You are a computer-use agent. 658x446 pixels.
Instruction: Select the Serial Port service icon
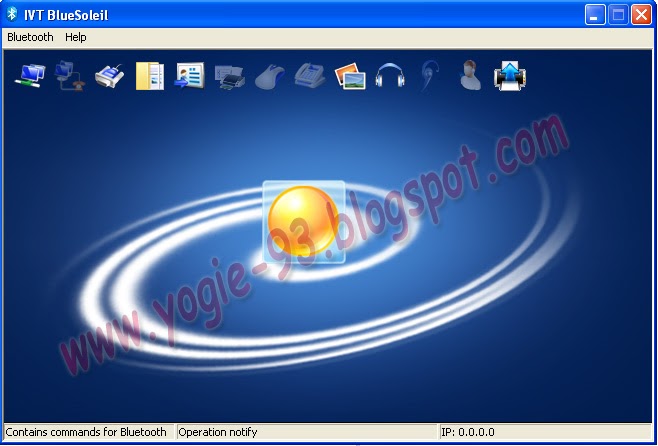point(110,76)
